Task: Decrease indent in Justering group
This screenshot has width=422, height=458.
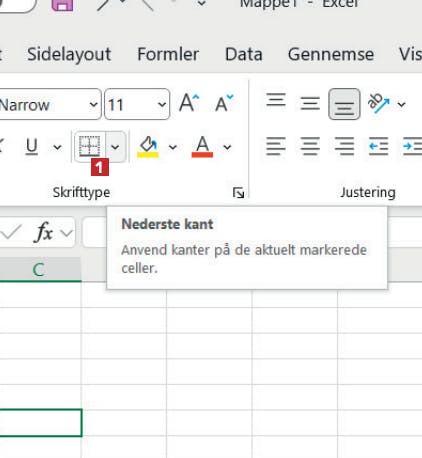Action: [x=378, y=146]
